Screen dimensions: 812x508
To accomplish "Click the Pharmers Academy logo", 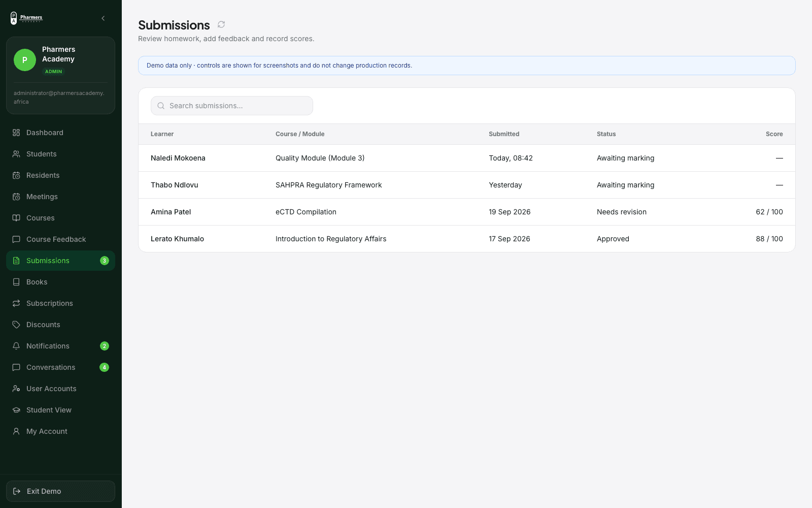I will point(26,18).
